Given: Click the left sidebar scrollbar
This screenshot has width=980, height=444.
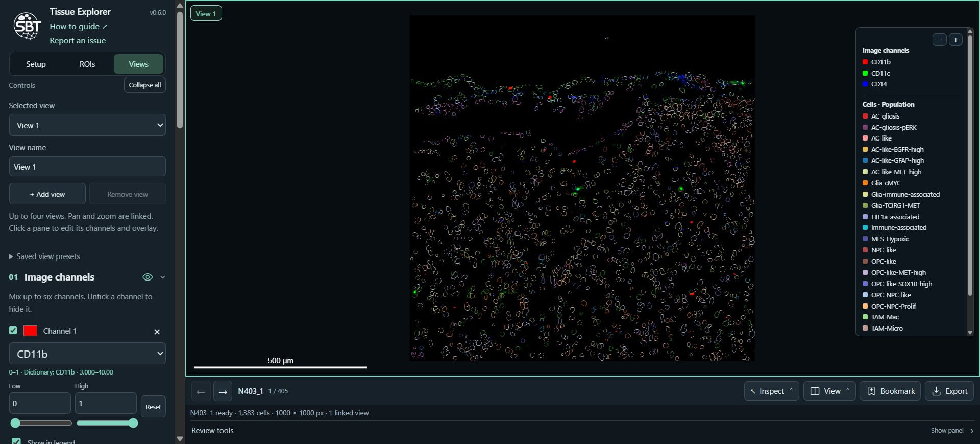Looking at the screenshot, I should click(x=180, y=69).
